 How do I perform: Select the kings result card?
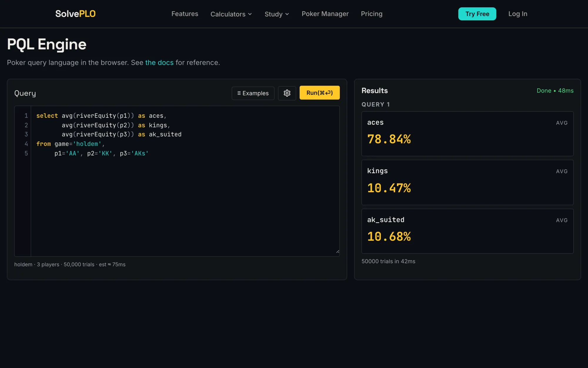coord(467,183)
